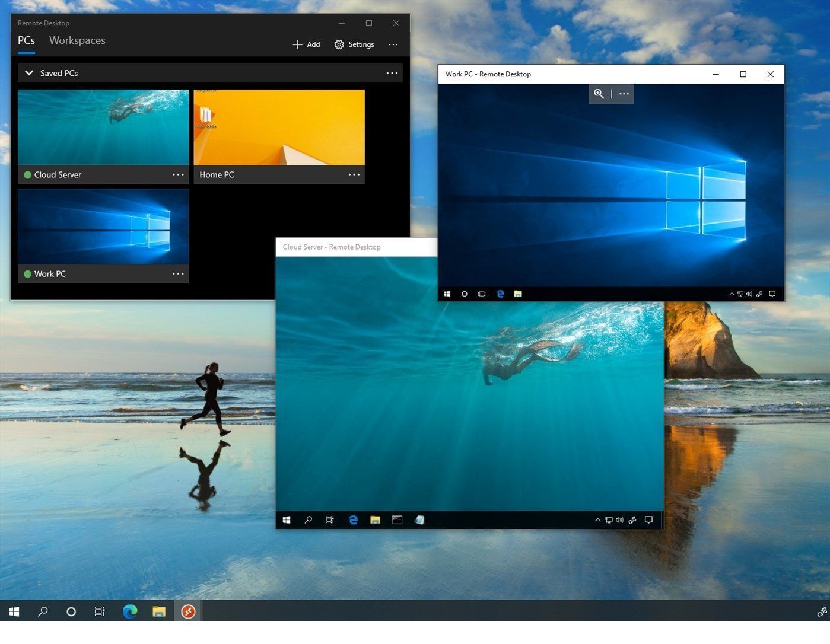
Task: Open Remote Desktop Settings
Action: [354, 44]
